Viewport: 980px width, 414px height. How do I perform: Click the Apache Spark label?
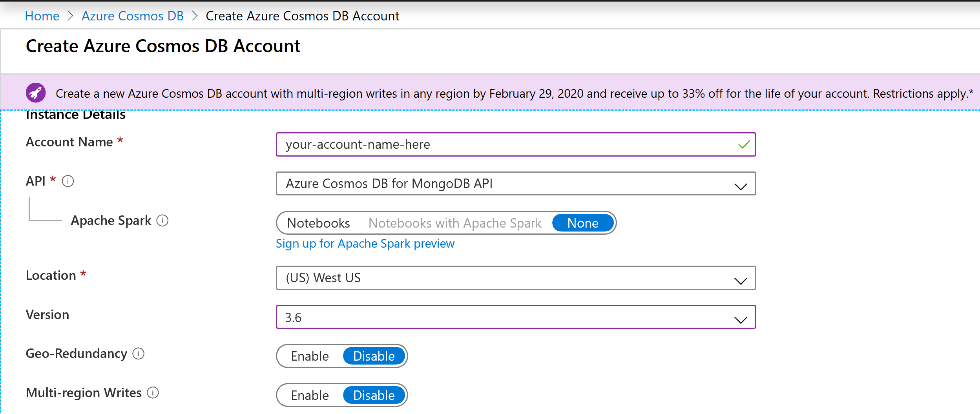pyautogui.click(x=111, y=221)
